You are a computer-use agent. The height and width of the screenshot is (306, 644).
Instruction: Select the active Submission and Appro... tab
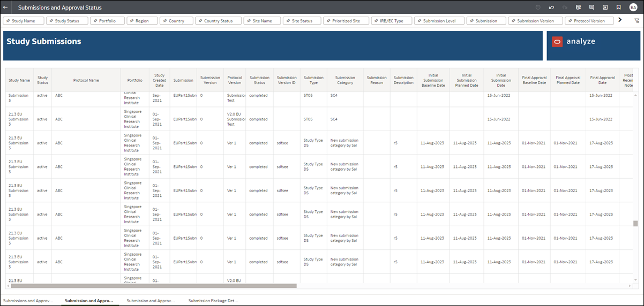89,301
